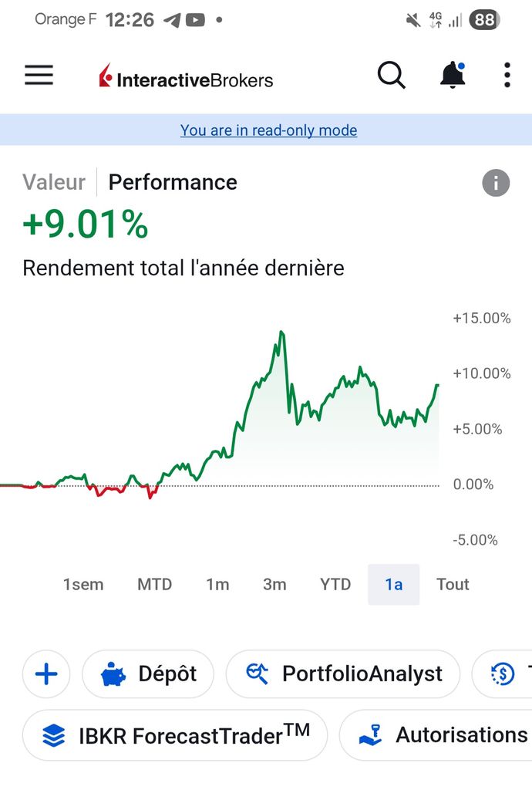Image resolution: width=532 pixels, height=790 pixels.
Task: Open IBKR ForecastTrader
Action: [175, 735]
